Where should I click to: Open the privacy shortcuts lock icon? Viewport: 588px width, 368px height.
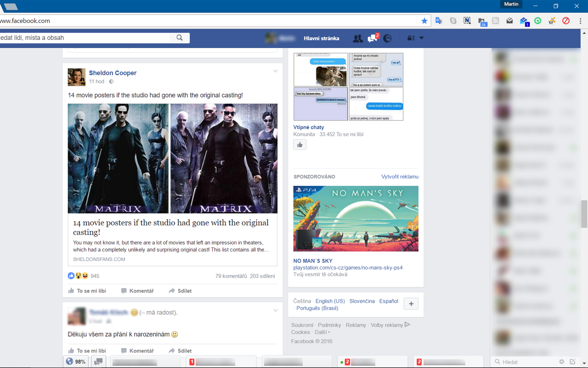pos(411,38)
